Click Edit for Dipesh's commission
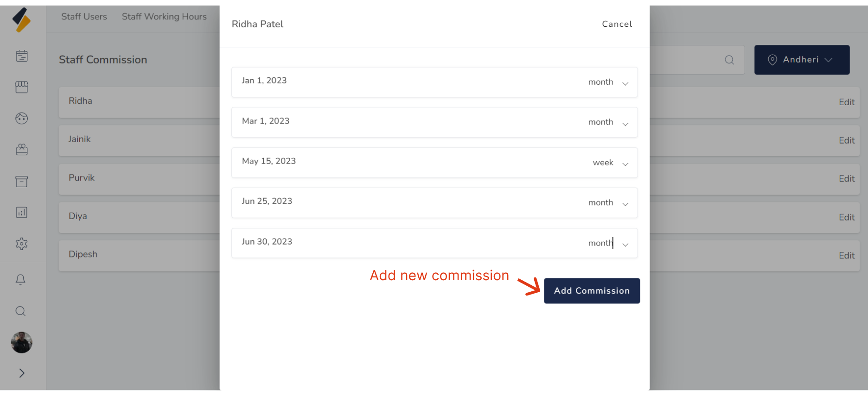This screenshot has height=396, width=868. (846, 256)
